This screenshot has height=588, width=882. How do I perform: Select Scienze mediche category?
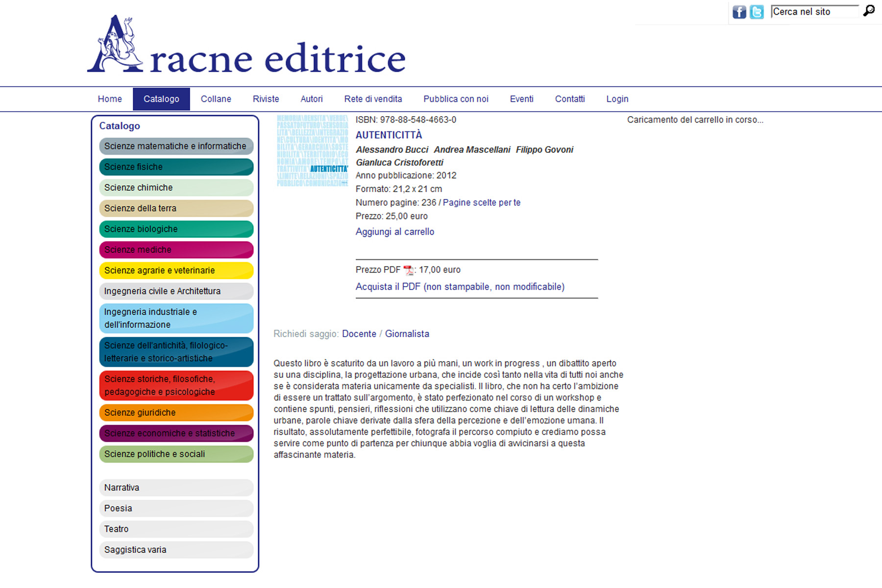(176, 250)
